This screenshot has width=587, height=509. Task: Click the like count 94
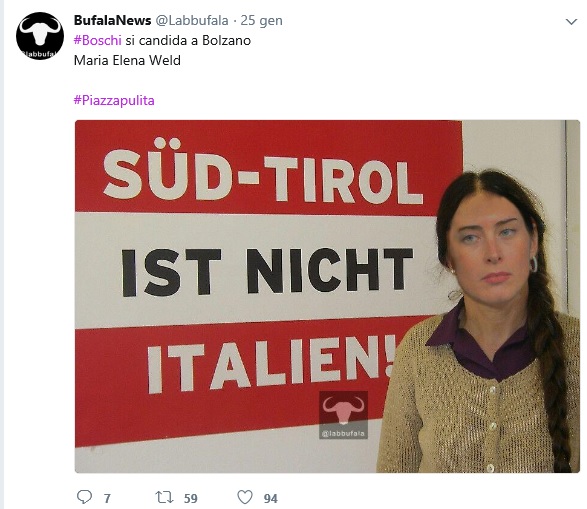[x=271, y=499]
